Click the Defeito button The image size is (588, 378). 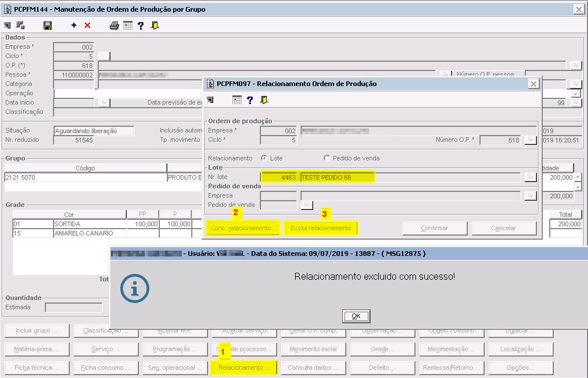click(x=382, y=368)
